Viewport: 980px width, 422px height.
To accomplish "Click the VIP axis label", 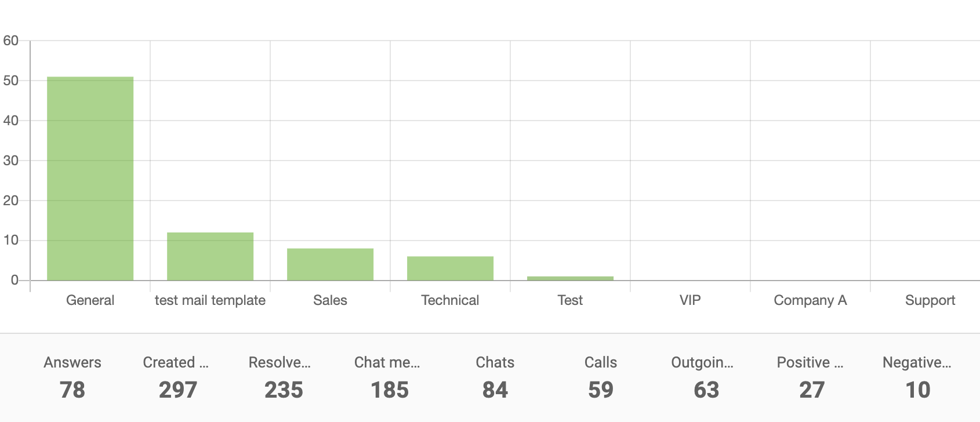I will (690, 300).
